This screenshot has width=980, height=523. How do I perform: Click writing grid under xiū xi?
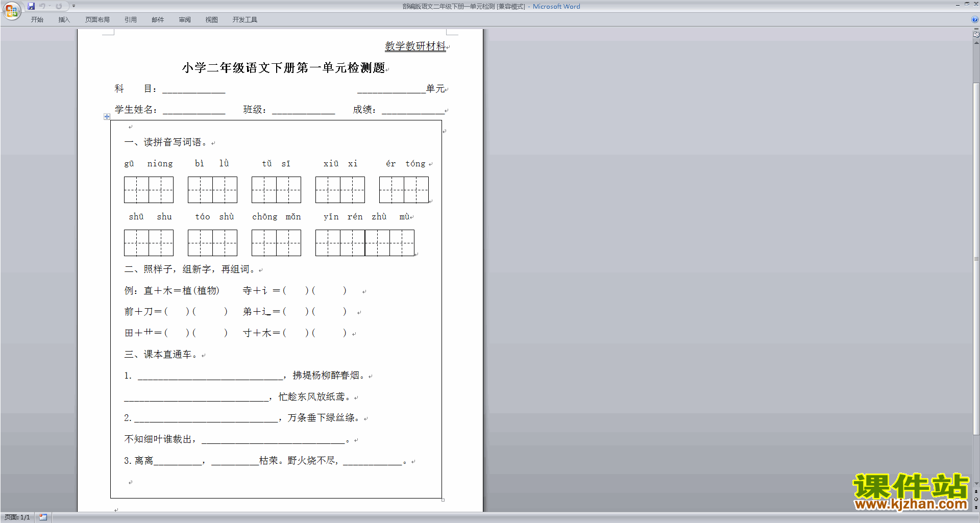(340, 190)
